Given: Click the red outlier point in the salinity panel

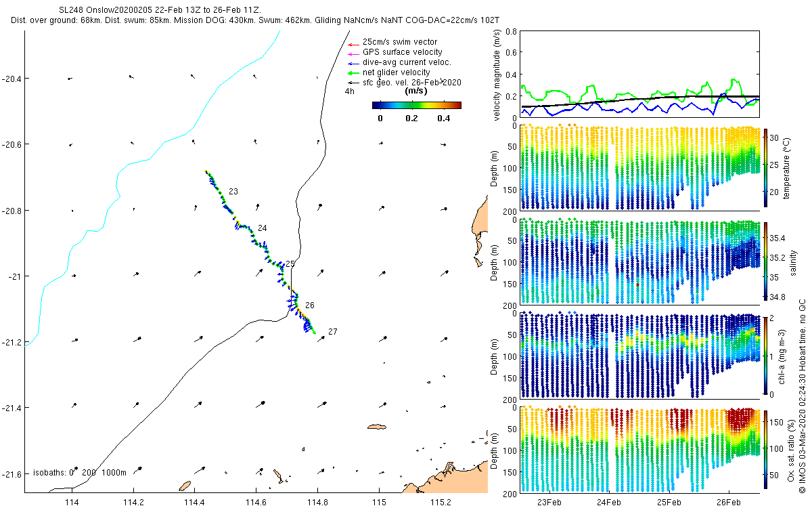Looking at the screenshot, I should (x=637, y=285).
